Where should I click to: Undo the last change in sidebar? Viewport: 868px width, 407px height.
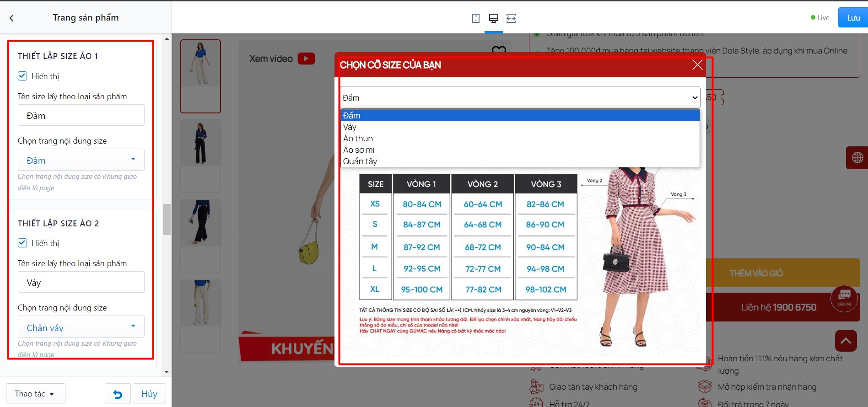tap(118, 394)
